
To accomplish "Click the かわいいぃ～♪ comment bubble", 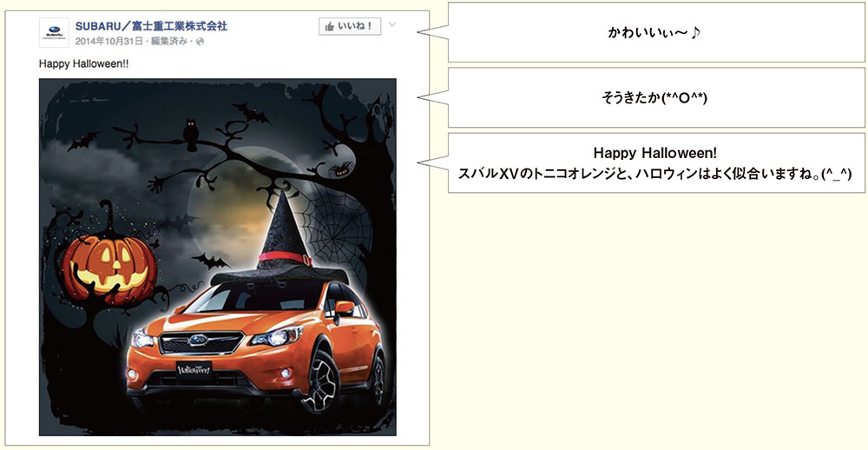I will (656, 33).
